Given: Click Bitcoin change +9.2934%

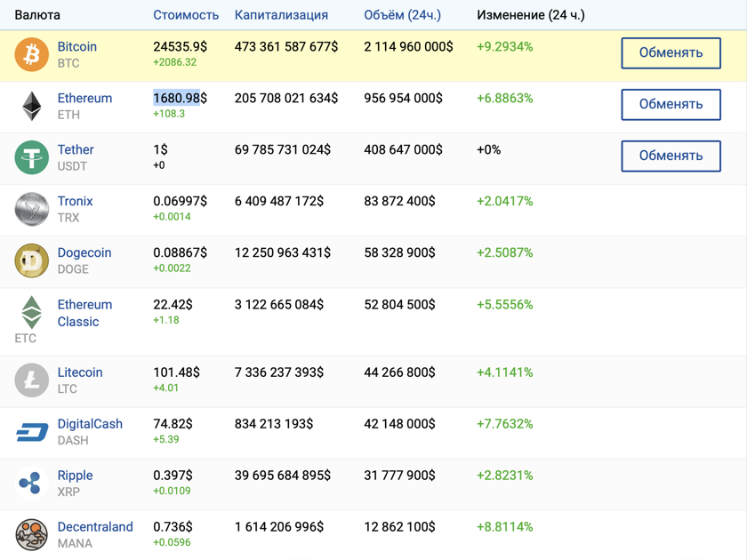Looking at the screenshot, I should pyautogui.click(x=505, y=46).
